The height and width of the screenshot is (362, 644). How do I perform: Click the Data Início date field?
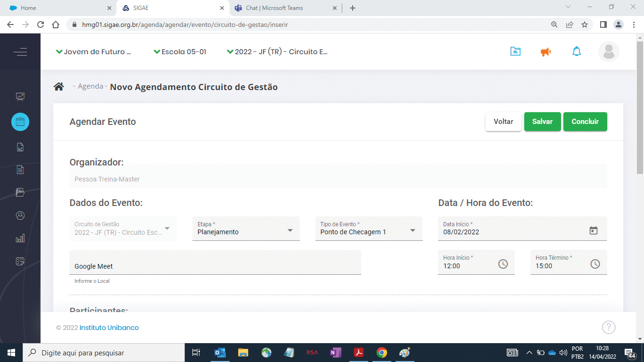522,229
